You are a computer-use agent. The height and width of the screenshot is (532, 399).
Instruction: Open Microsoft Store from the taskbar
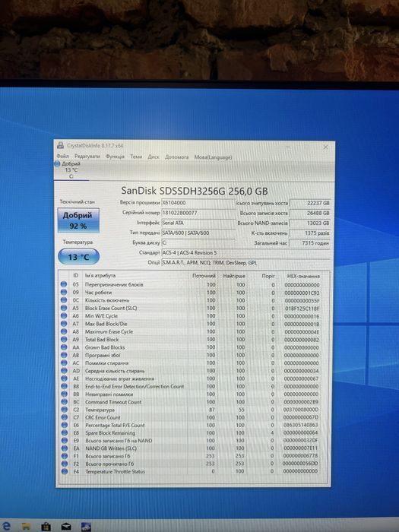click(46, 527)
